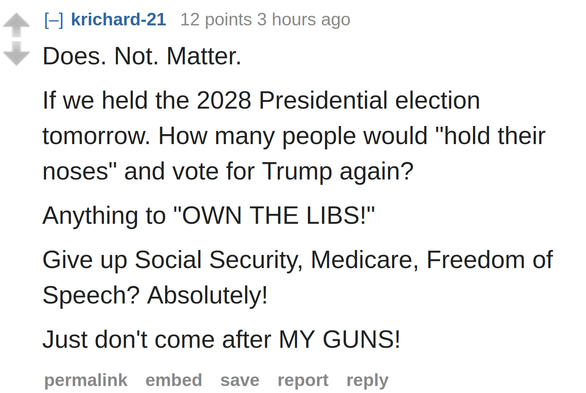Click the "Does. Not. Matter." line

point(142,56)
